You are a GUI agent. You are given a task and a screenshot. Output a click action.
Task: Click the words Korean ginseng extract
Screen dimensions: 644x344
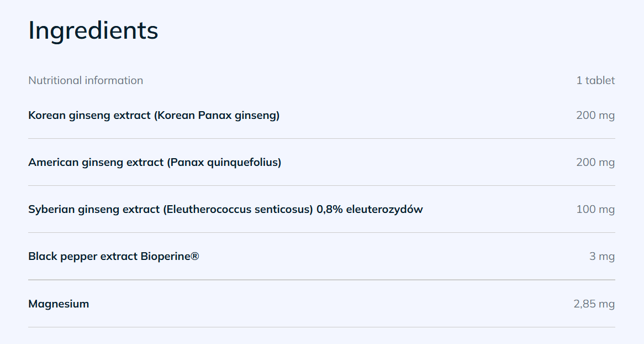tap(89, 116)
